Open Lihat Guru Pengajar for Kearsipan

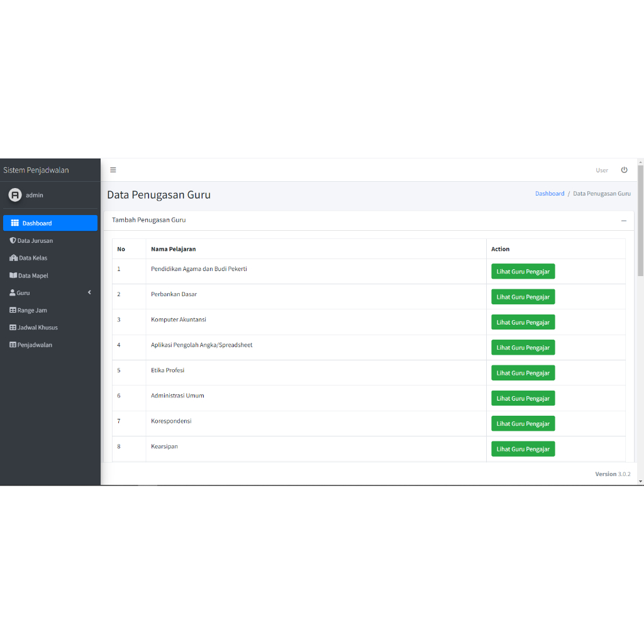pos(523,449)
